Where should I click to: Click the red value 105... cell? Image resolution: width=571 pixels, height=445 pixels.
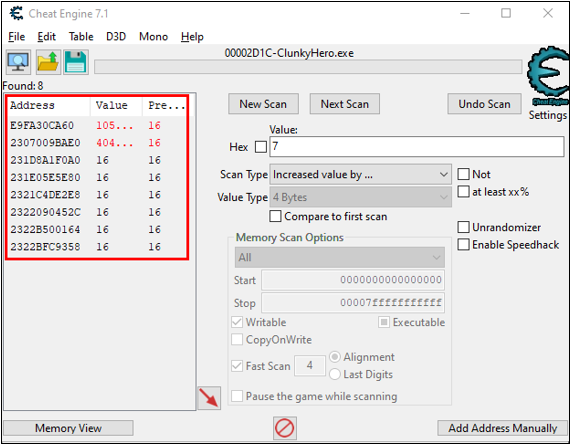[x=115, y=126]
